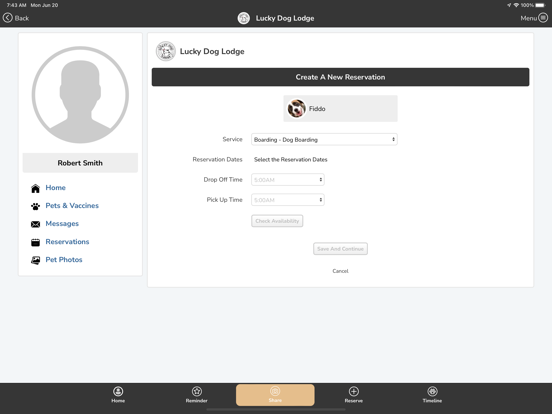552x414 pixels.
Task: Expand the Pick Up Time dropdown
Action: (288, 200)
